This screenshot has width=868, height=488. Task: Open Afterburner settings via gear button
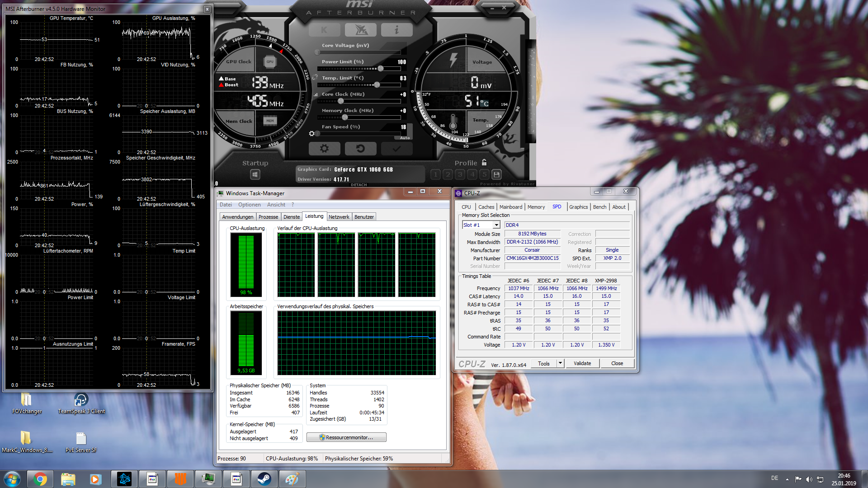(324, 149)
